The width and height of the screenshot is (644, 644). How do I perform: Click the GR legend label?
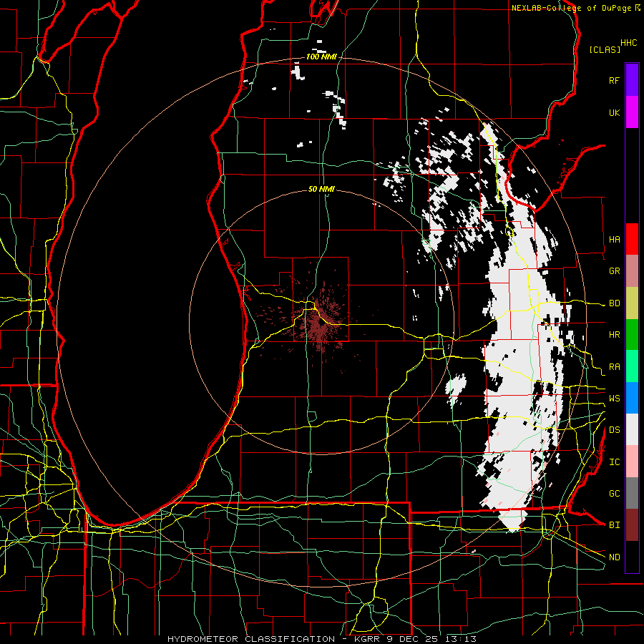(614, 271)
